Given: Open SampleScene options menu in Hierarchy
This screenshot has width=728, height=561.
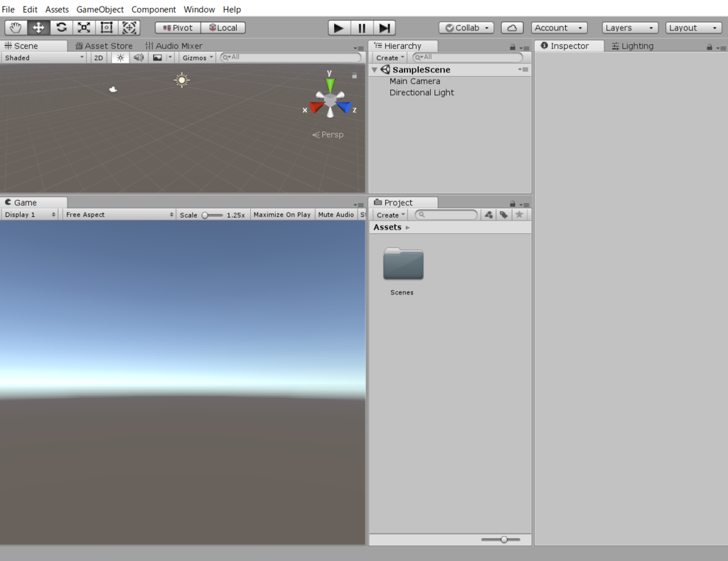Looking at the screenshot, I should (x=524, y=70).
